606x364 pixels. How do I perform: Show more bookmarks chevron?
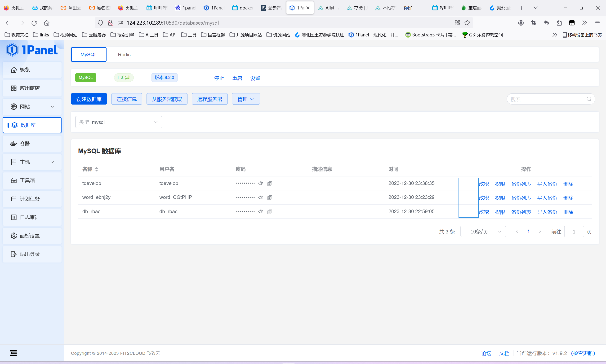coord(554,35)
